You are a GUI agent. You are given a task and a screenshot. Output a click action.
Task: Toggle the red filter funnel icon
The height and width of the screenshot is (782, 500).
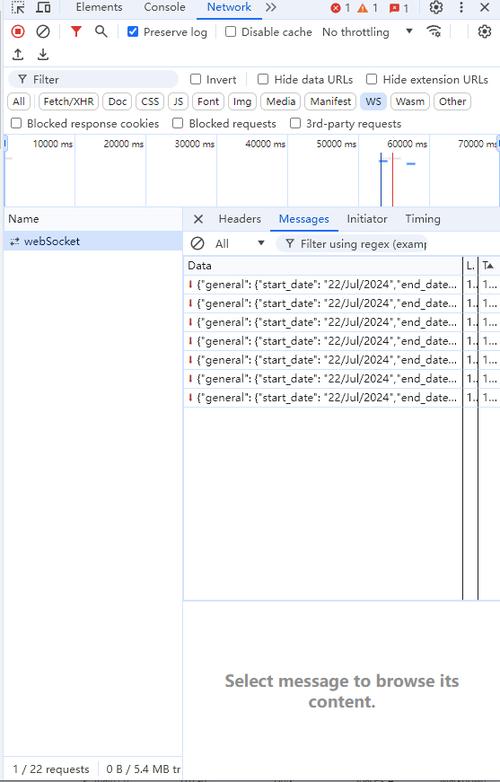click(76, 32)
